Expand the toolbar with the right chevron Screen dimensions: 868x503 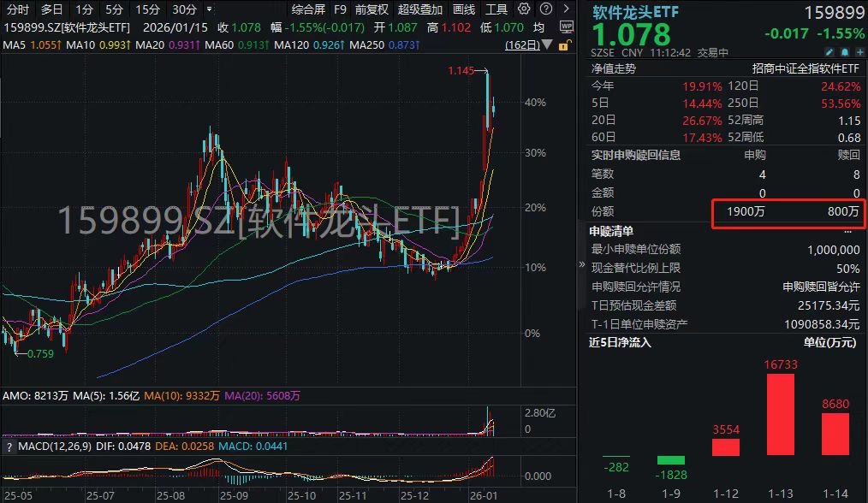567,9
